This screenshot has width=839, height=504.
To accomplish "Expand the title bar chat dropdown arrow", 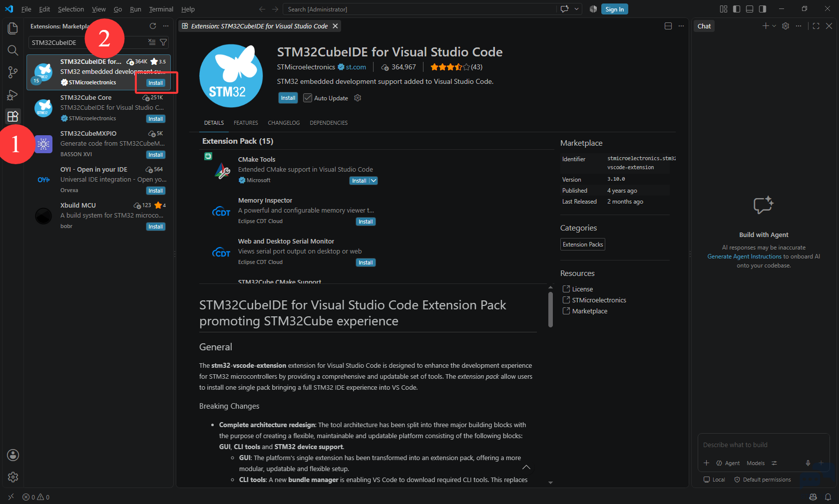I will click(577, 9).
